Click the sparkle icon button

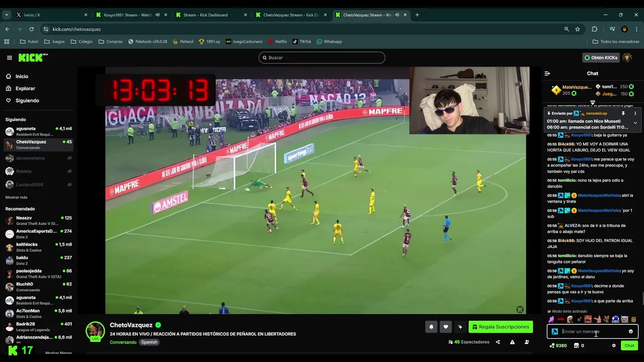pos(460,327)
